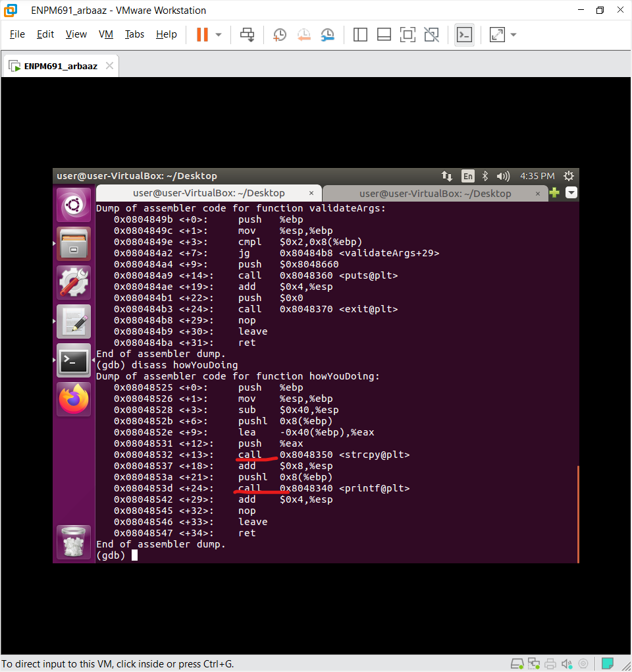Expand the power options dropdown arrow
Image resolution: width=632 pixels, height=672 pixels.
(219, 35)
